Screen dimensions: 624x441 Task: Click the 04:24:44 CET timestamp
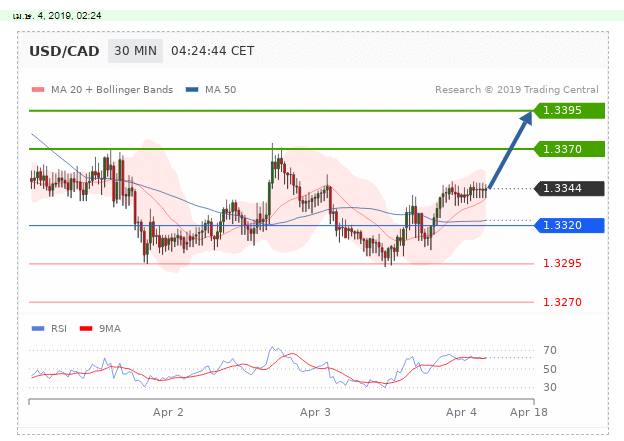click(213, 51)
